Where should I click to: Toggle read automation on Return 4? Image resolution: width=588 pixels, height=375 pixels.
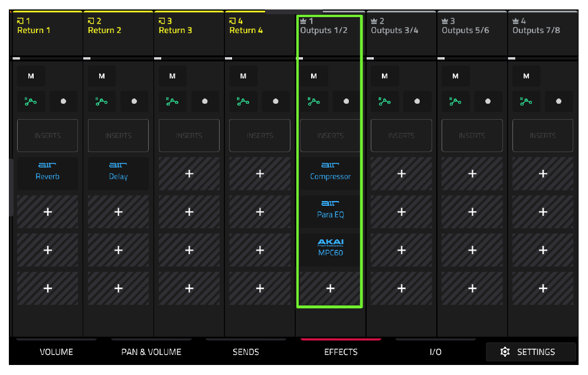(243, 101)
